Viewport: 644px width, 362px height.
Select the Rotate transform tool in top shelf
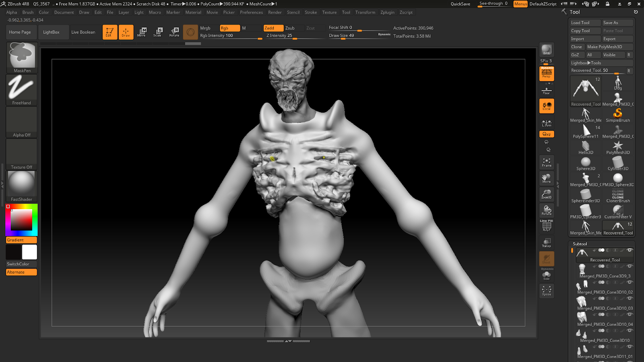click(174, 32)
